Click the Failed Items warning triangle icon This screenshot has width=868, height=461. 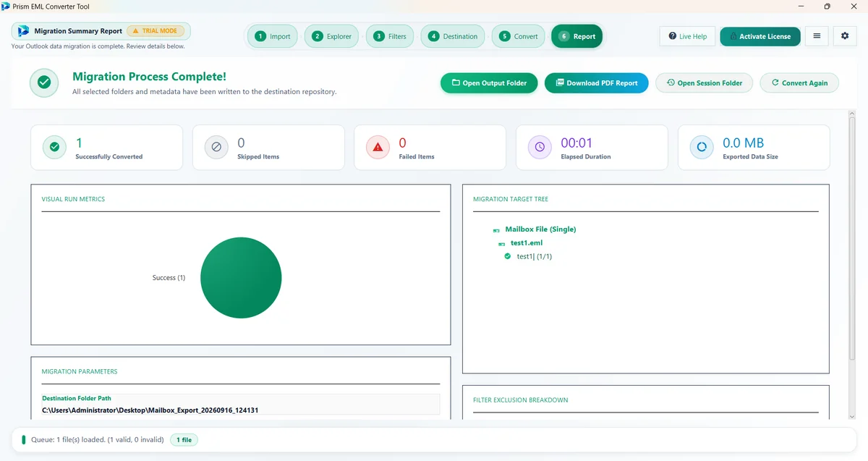[378, 148]
